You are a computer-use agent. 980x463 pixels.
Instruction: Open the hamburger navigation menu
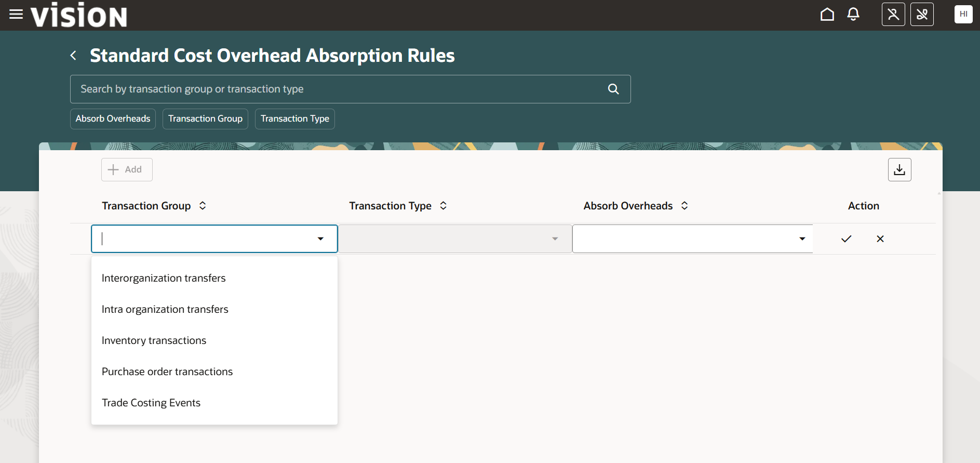16,15
